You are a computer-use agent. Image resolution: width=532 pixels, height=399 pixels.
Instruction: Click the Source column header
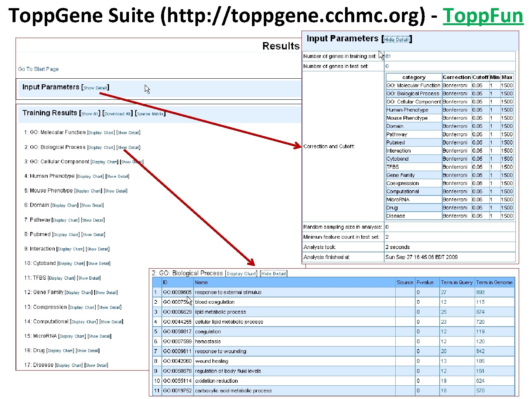[405, 283]
